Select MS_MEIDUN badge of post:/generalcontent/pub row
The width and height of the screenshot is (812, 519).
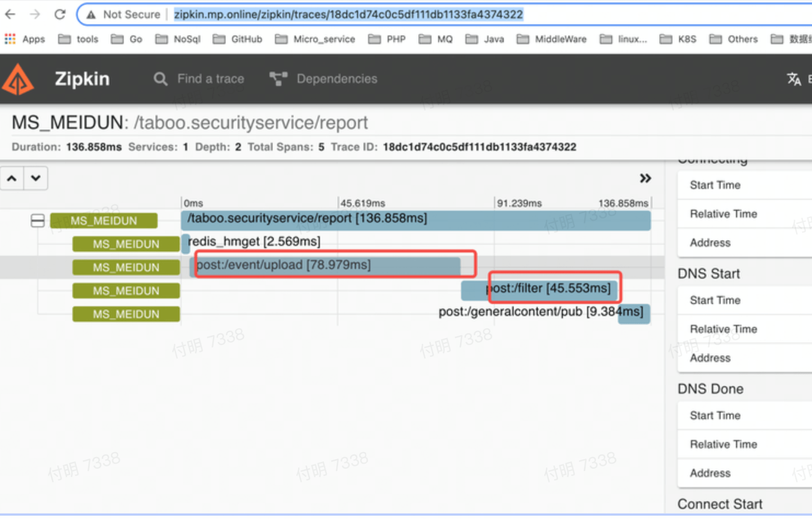[126, 314]
